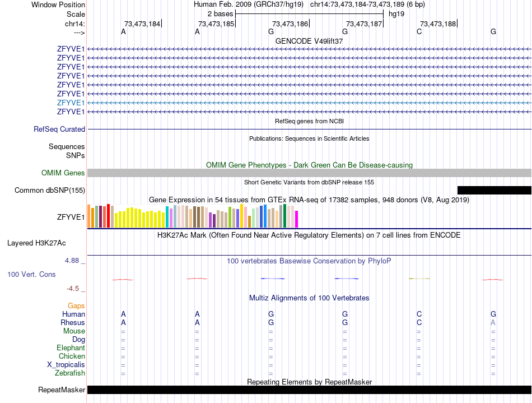
Task: Click the -4.5 PhyloP lower scale value
Action: pos(73,289)
